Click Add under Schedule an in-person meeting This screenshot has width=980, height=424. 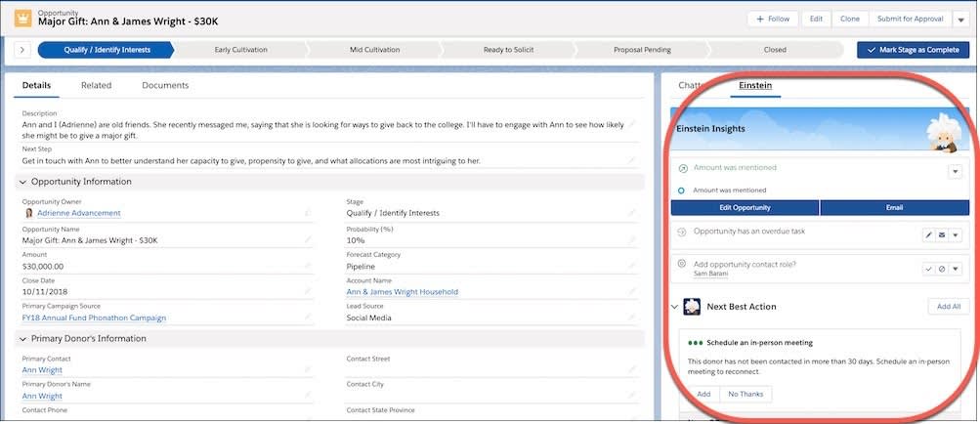(x=703, y=394)
